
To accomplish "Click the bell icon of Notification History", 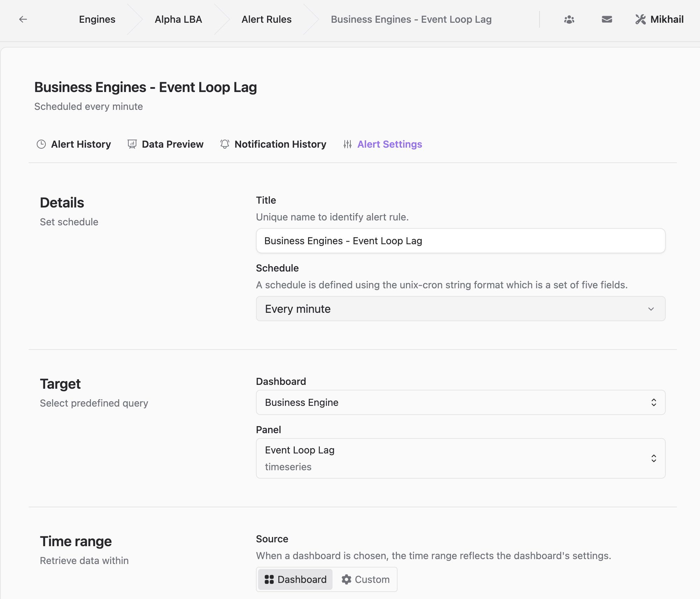I will point(225,144).
